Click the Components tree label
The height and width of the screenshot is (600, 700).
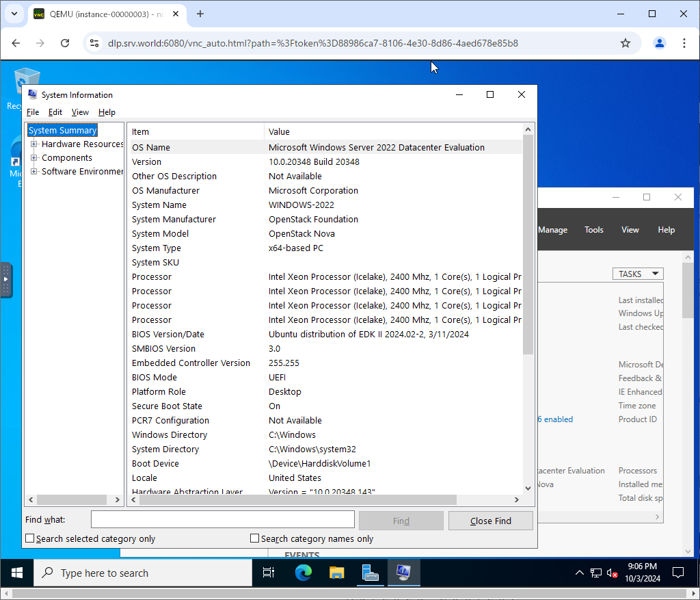click(67, 158)
